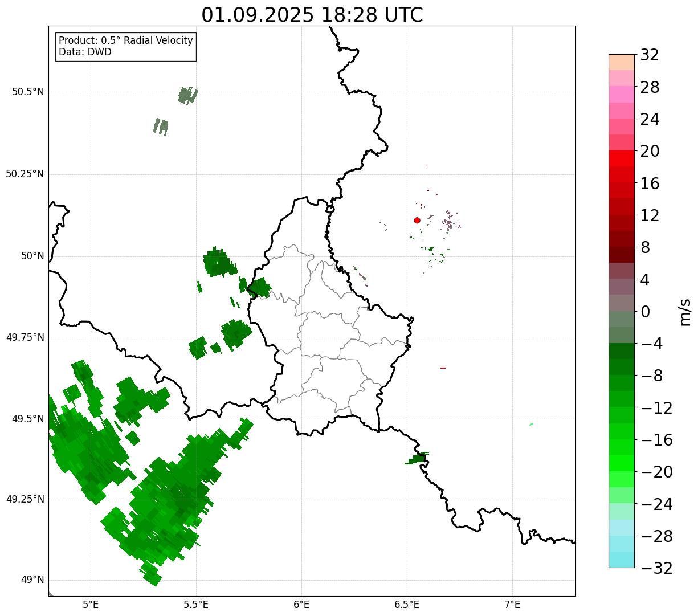The height and width of the screenshot is (616, 698).
Task: Click the 20 tick label on colorbar
Action: click(x=650, y=152)
